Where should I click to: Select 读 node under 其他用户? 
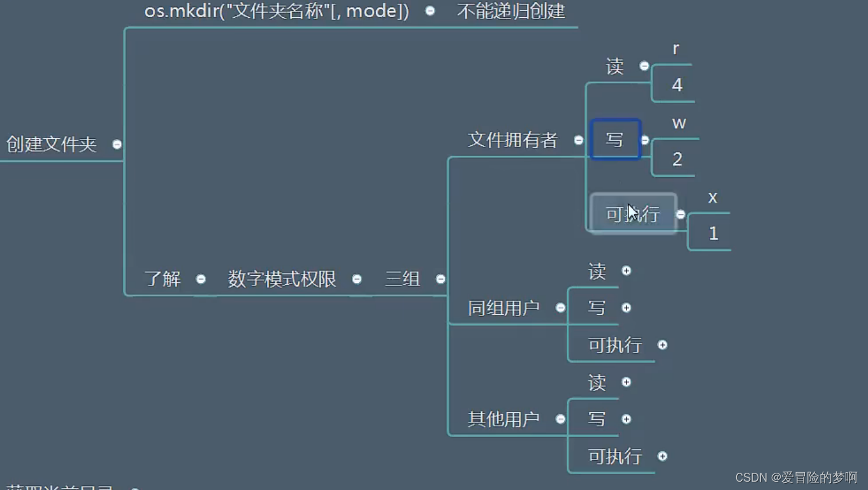click(597, 382)
